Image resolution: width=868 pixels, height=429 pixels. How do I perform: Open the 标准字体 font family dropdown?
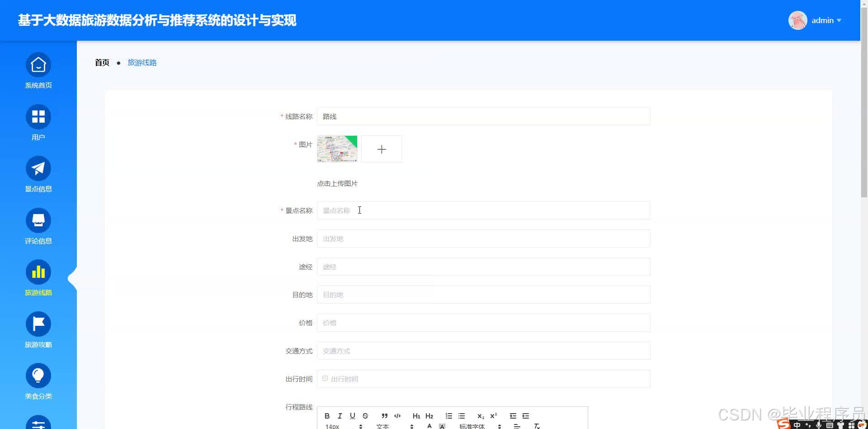(480, 426)
